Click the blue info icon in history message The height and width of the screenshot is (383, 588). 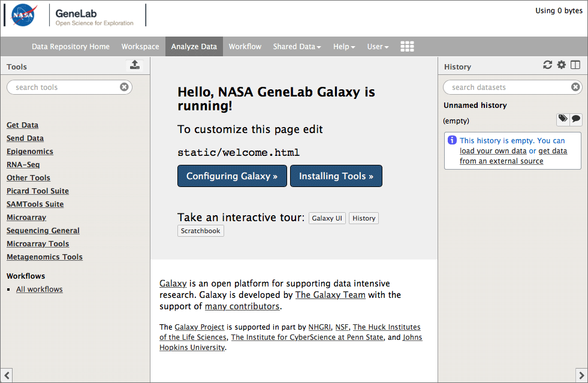click(453, 140)
